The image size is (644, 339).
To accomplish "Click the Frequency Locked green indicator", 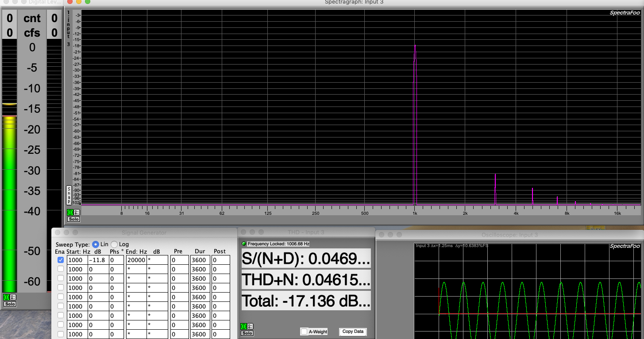I will coord(244,244).
